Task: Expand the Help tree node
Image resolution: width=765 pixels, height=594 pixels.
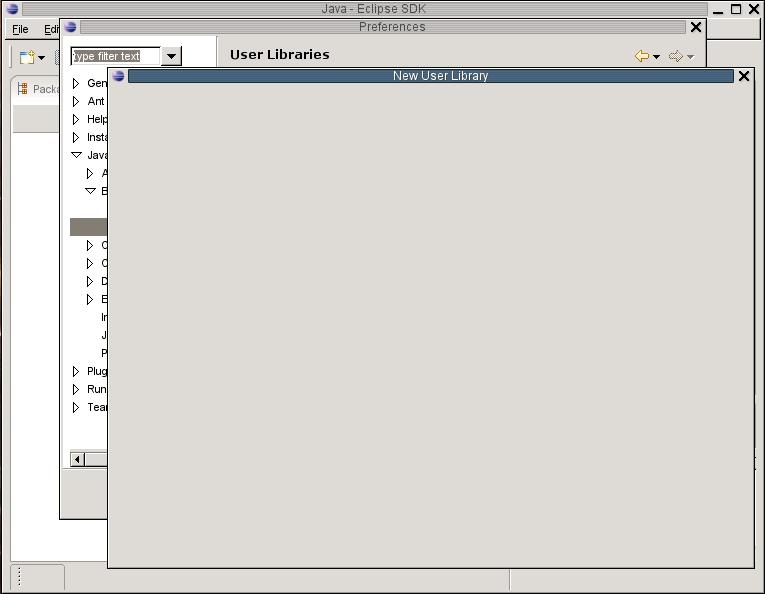Action: (x=76, y=119)
